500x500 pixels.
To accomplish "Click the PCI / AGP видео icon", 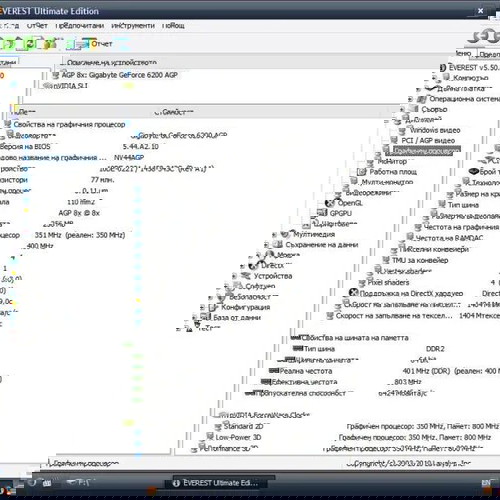I will [394, 140].
